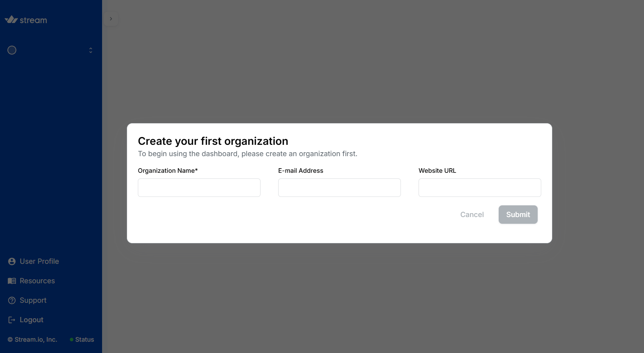Image resolution: width=644 pixels, height=353 pixels.
Task: Select Logout in the sidebar
Action: tap(32, 320)
